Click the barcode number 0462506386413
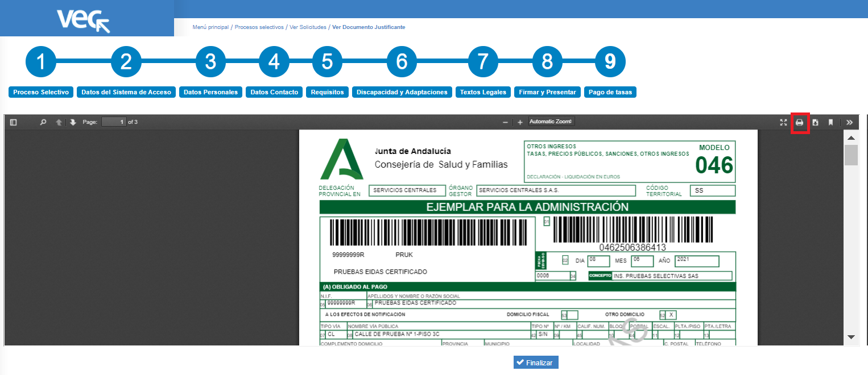The image size is (868, 375). (x=633, y=248)
